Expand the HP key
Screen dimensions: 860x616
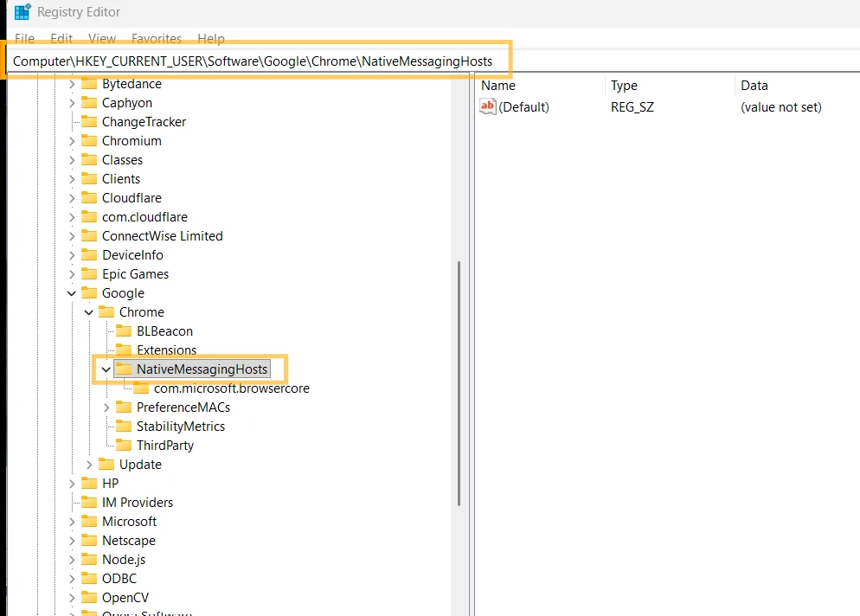click(x=72, y=484)
